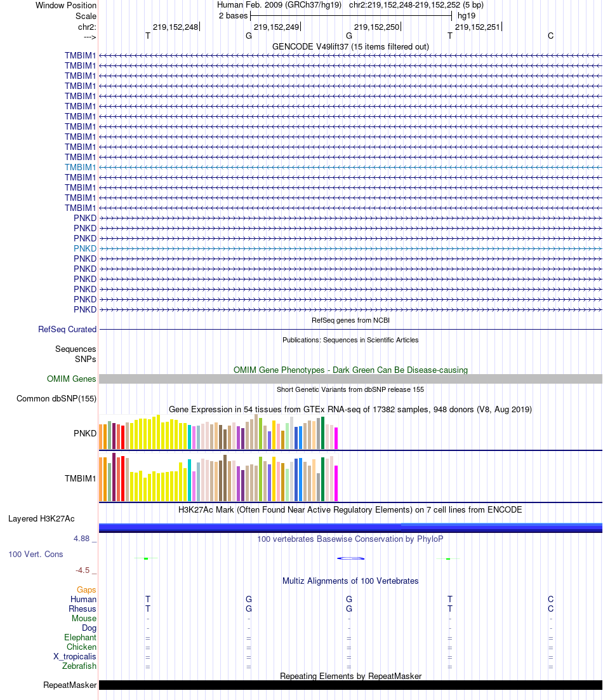The height and width of the screenshot is (700, 603).
Task: Open RefSeq genes from NCBI title
Action: click(x=350, y=321)
